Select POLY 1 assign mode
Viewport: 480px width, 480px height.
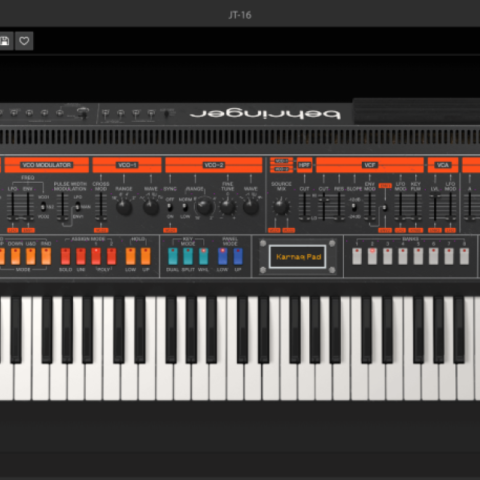96,256
